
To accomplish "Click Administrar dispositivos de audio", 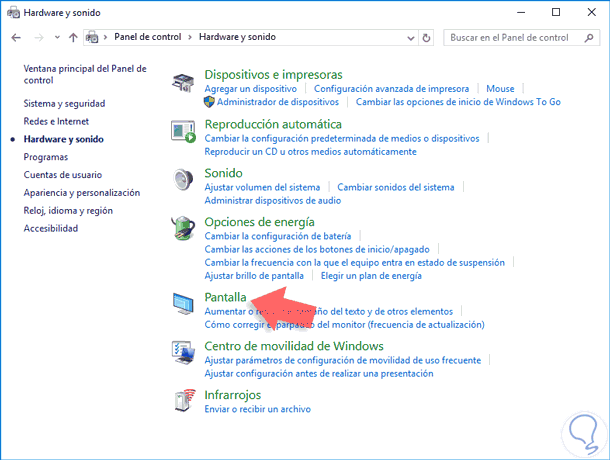I will (273, 201).
